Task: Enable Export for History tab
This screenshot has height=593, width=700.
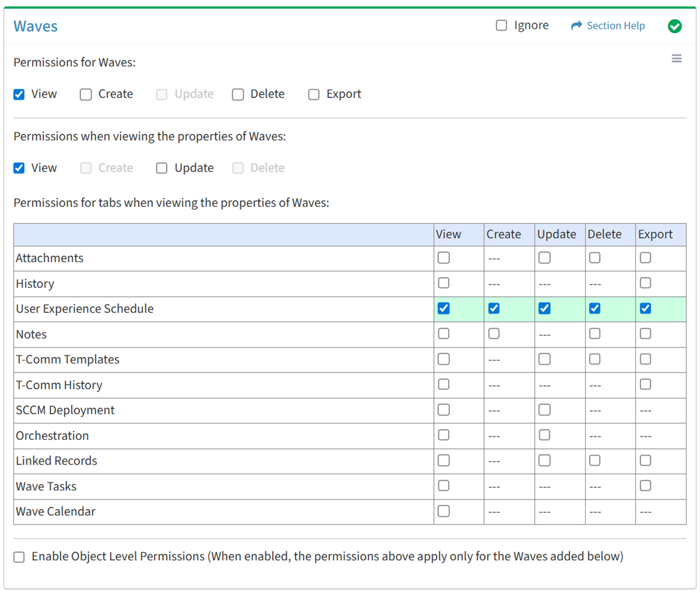Action: click(x=646, y=283)
